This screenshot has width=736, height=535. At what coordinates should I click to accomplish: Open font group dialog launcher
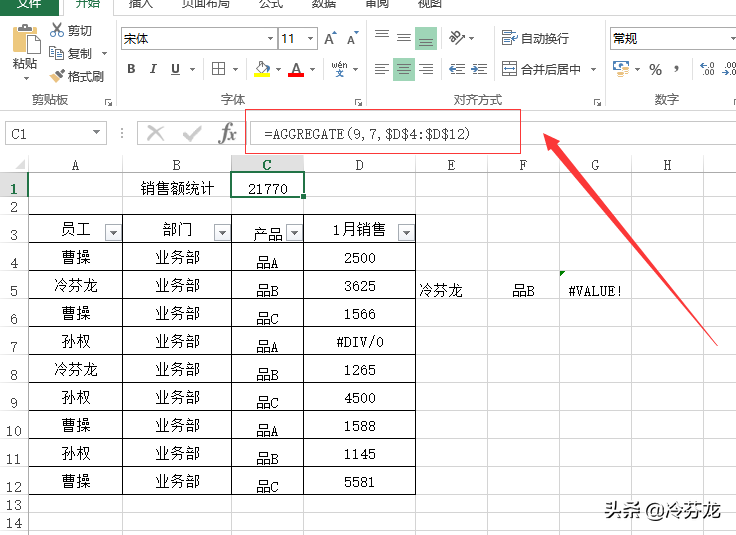click(x=359, y=102)
